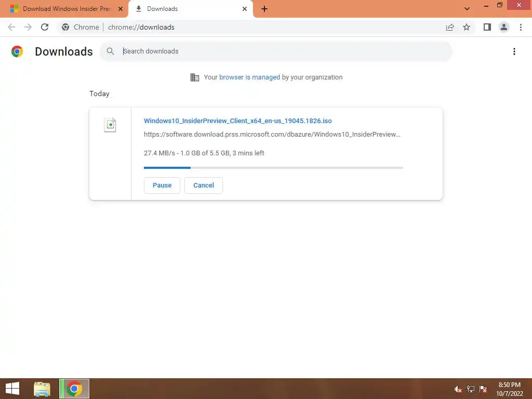The width and height of the screenshot is (532, 399).
Task: Click the Chrome site info icon in address bar
Action: (65, 27)
